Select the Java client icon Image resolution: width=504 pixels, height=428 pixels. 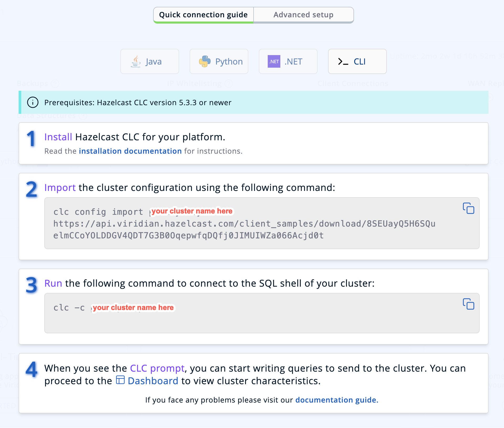coord(135,61)
